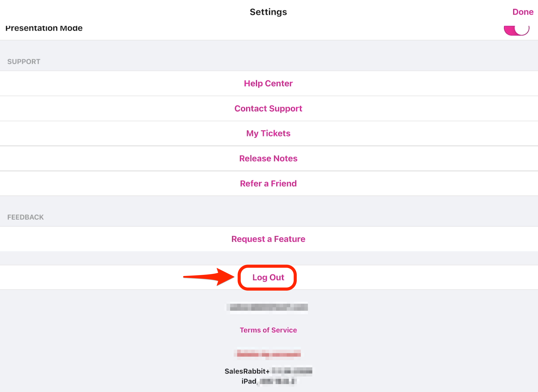Screen dimensions: 538x392
Task: Click the Settings page title
Action: pos(268,12)
